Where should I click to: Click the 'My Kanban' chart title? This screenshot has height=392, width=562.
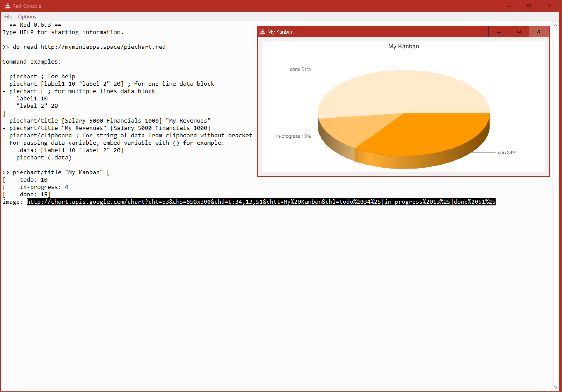(403, 46)
